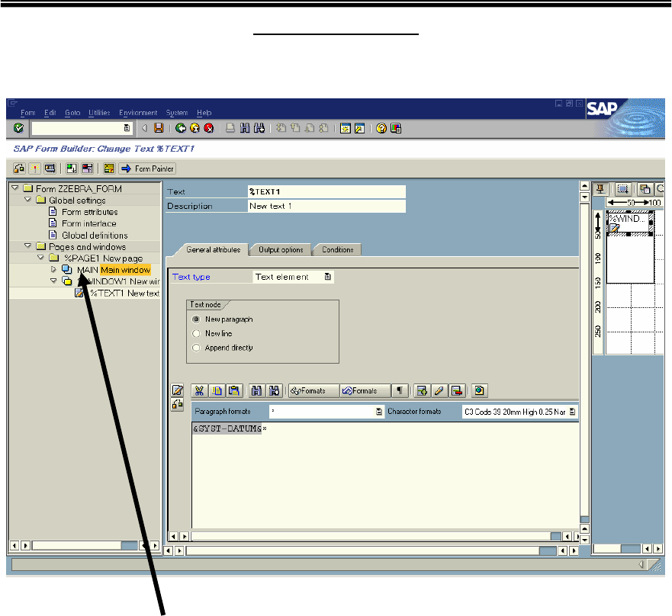
Task: Click the &SYST-DATUM& text in the editor
Action: (x=227, y=428)
